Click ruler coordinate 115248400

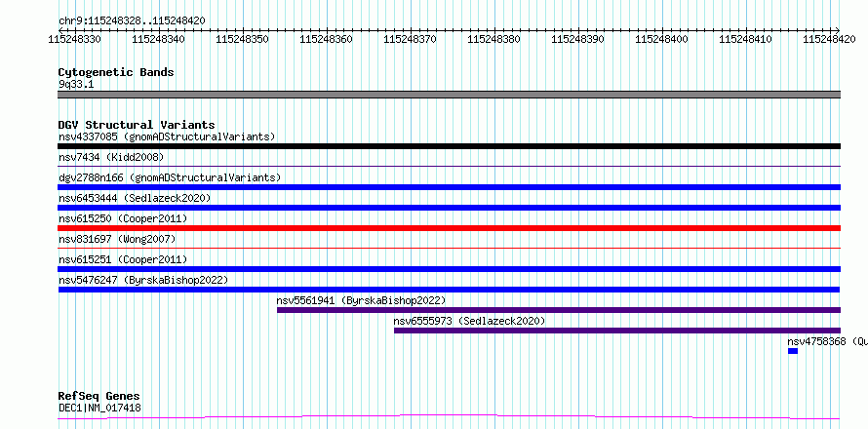[x=661, y=39]
